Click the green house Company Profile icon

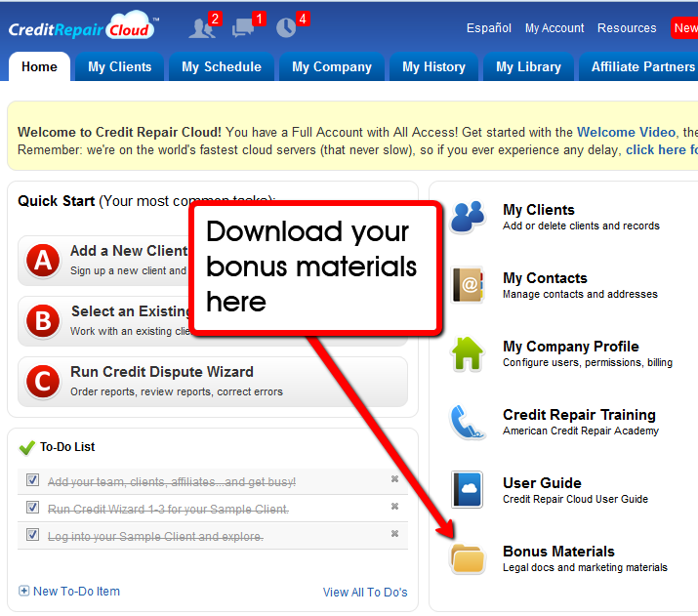click(468, 353)
